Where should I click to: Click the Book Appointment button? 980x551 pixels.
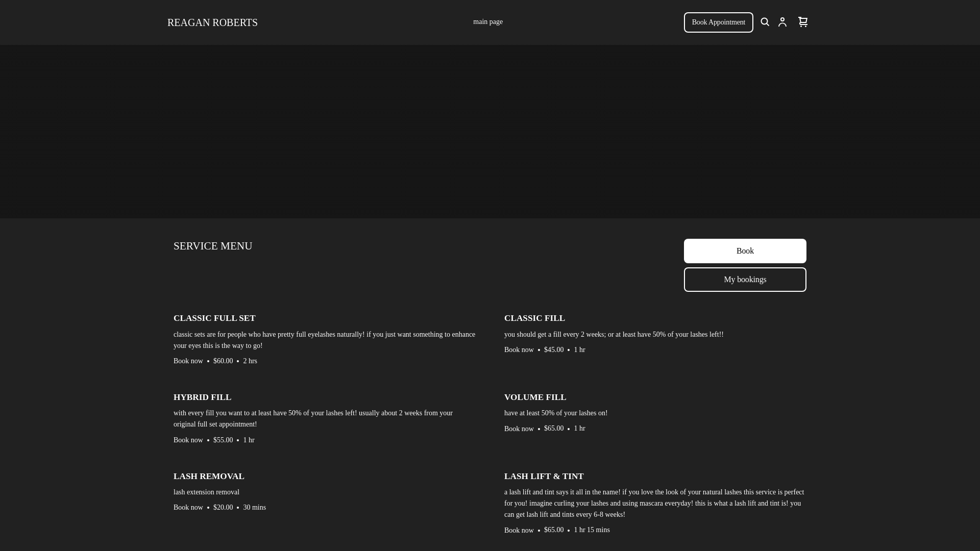tap(719, 22)
